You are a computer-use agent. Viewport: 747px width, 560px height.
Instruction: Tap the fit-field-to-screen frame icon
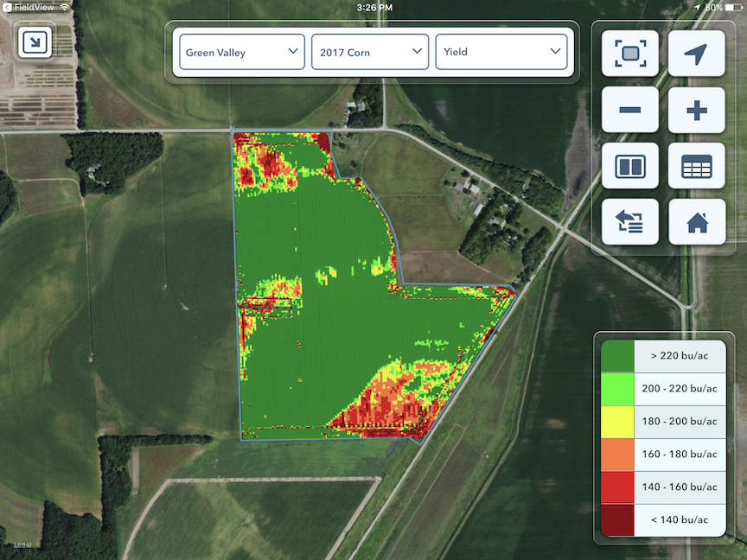coord(629,54)
